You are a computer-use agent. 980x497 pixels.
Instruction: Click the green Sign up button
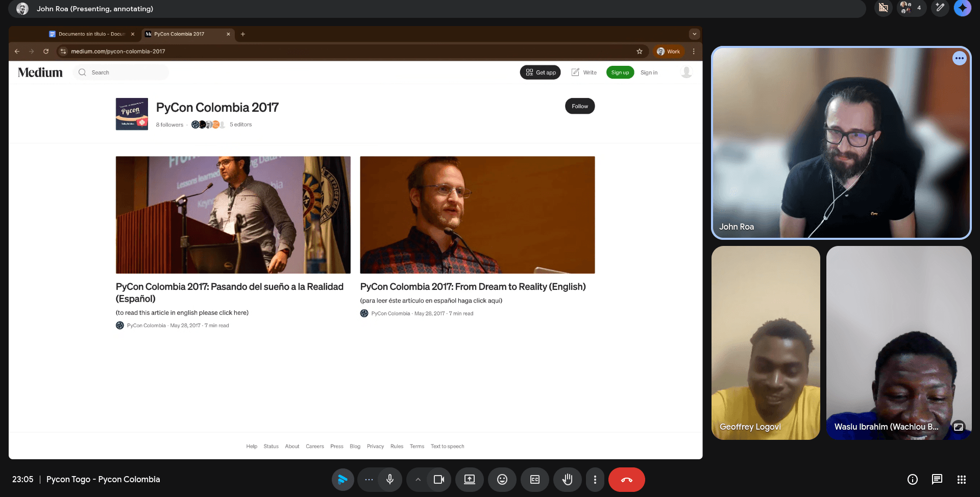620,72
